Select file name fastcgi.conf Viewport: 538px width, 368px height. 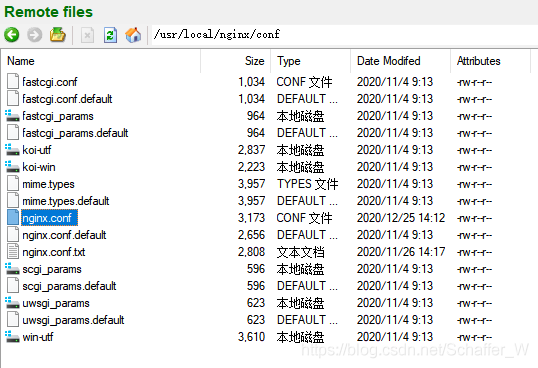click(x=50, y=82)
